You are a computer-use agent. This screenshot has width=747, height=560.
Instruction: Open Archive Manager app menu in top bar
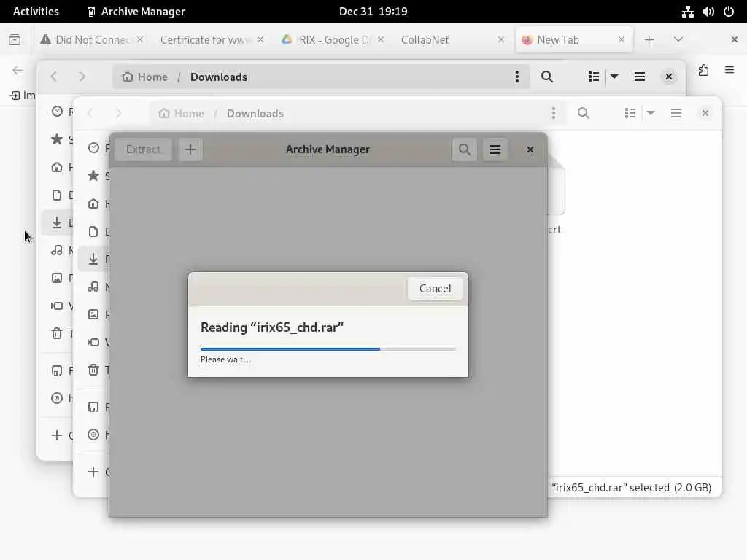136,12
